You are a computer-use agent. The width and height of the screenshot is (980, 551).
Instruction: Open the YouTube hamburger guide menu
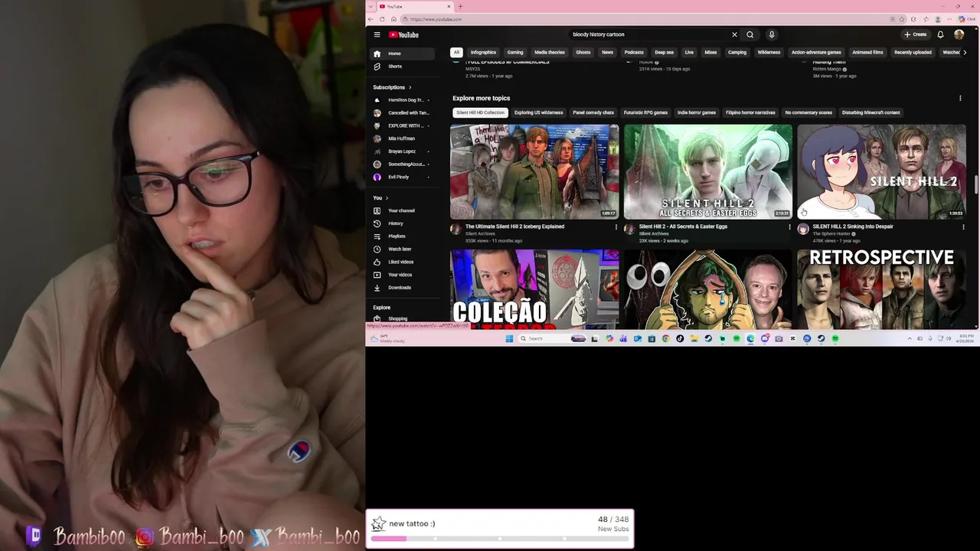pos(377,34)
